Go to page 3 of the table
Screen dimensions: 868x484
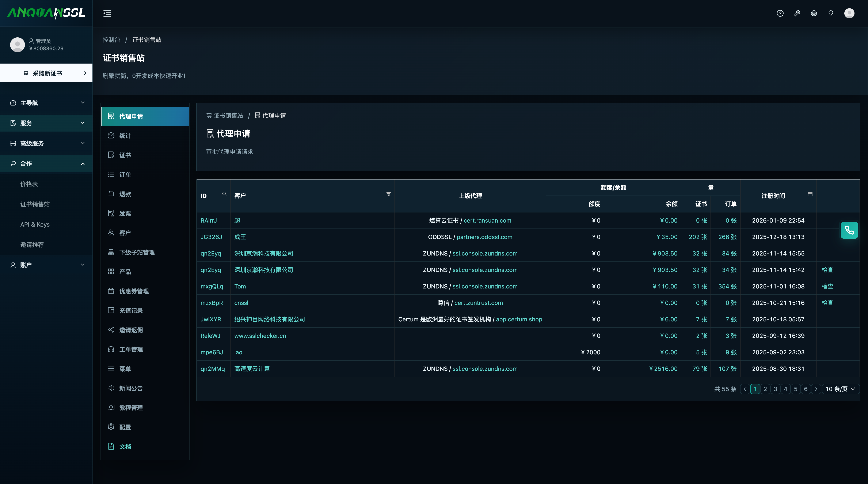775,389
